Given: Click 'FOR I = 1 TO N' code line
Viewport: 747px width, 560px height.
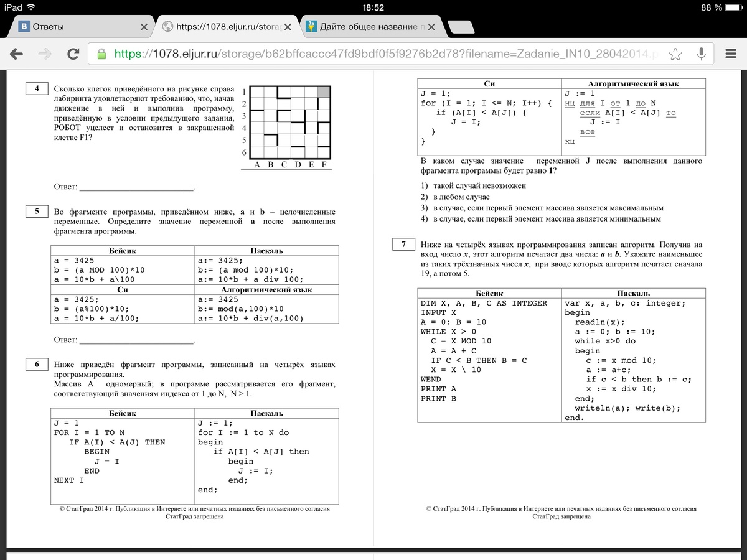Looking at the screenshot, I should pos(90,432).
